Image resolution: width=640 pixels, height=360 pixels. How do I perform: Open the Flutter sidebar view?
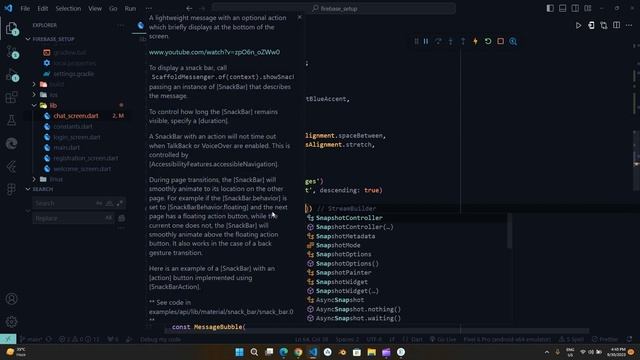[11, 166]
